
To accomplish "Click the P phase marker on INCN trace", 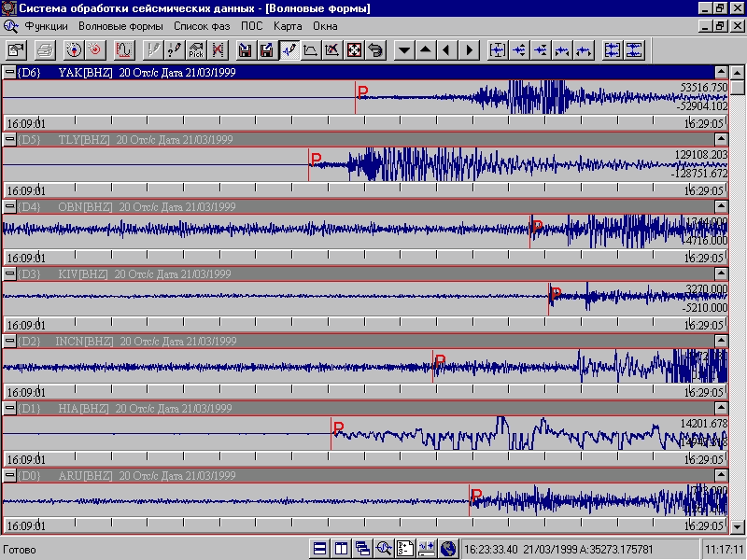I will tap(441, 361).
